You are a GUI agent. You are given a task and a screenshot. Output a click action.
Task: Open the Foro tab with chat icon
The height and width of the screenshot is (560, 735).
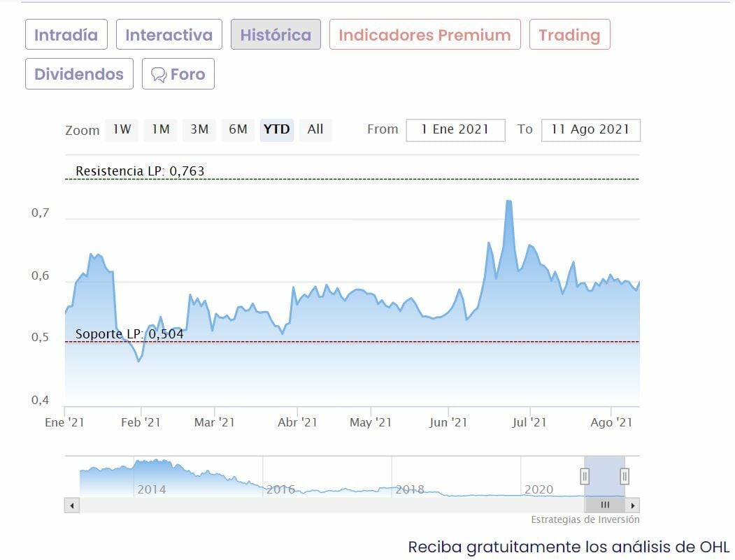(178, 74)
